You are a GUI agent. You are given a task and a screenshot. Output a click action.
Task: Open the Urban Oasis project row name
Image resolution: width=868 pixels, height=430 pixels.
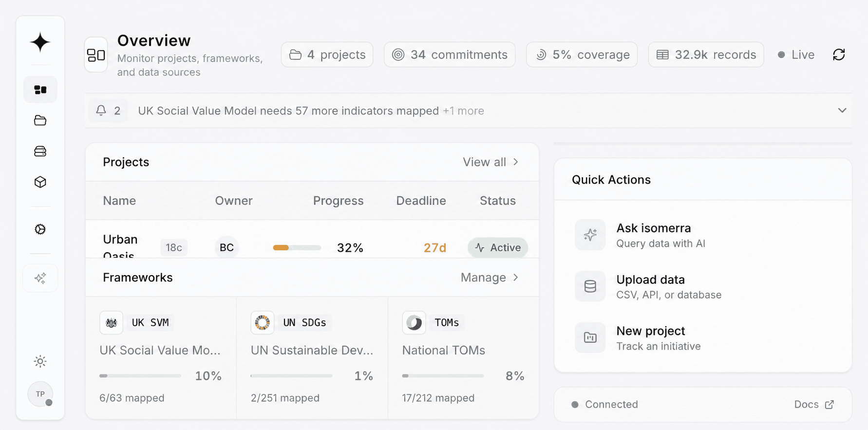pos(120,247)
